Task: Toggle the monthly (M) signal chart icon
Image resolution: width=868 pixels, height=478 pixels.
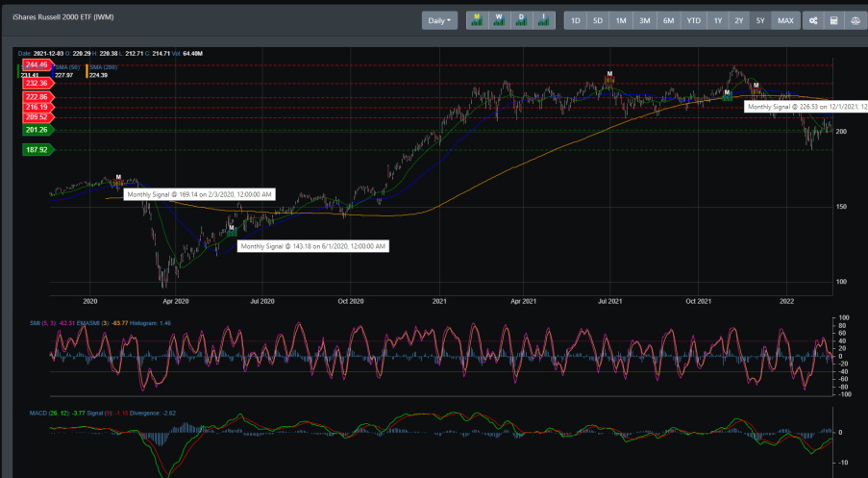Action: click(x=477, y=20)
